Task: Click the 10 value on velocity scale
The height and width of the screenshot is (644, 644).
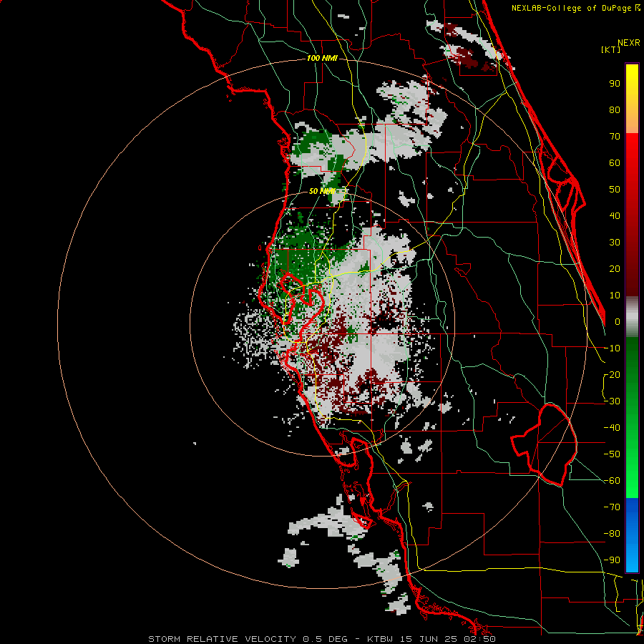Action: 615,296
